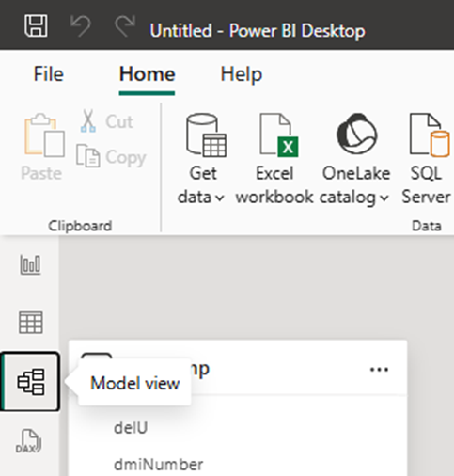This screenshot has height=476, width=454.
Task: Click the Undo arrow icon
Action: pos(81,25)
